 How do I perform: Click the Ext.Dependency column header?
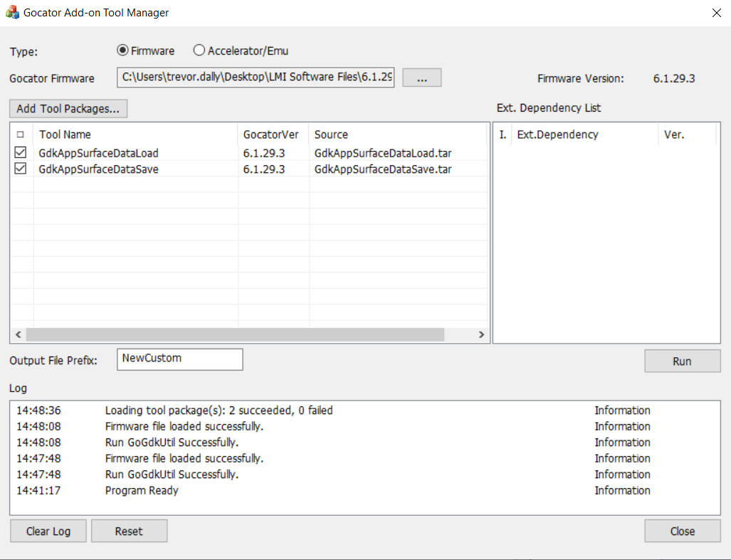coord(584,134)
